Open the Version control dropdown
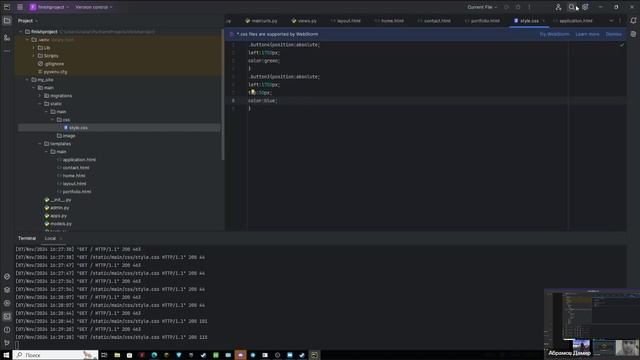 tap(93, 7)
